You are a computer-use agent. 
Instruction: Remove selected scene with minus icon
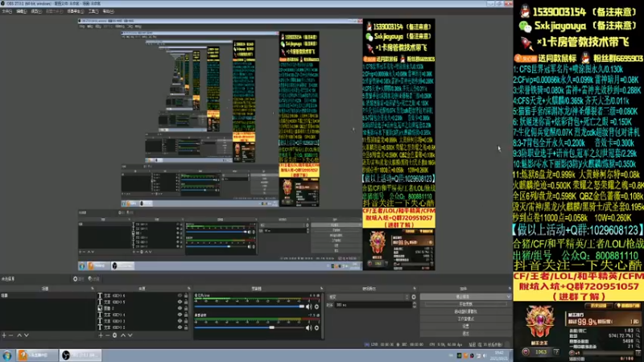[11, 335]
